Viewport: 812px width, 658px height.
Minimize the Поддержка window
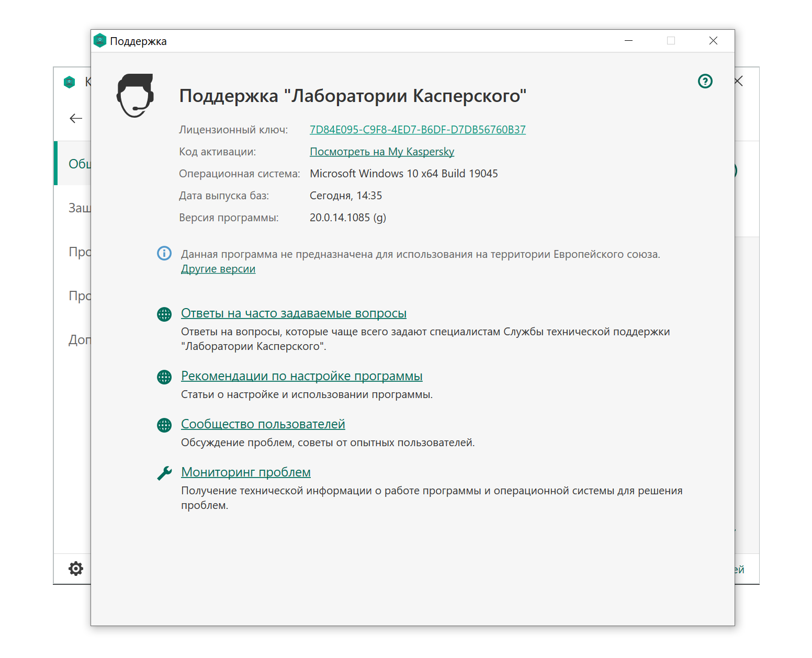click(629, 41)
